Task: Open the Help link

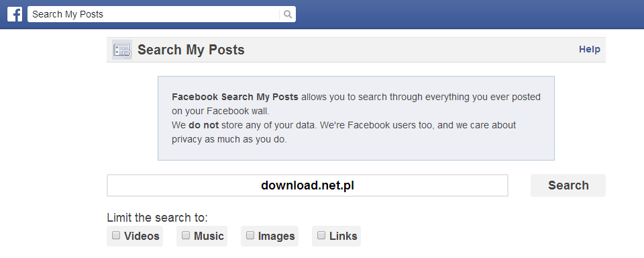Action: (x=590, y=49)
